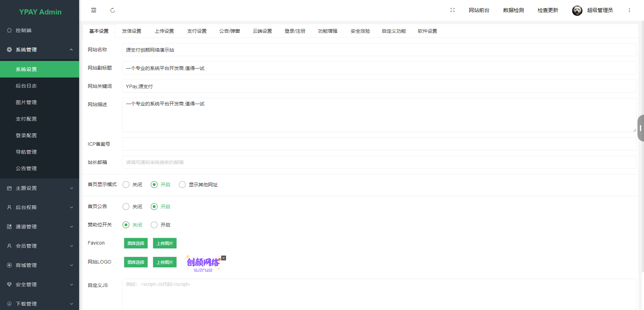The height and width of the screenshot is (310, 644).
Task: Click the 主题设置 sidebar icon
Action: pyautogui.click(x=9, y=188)
